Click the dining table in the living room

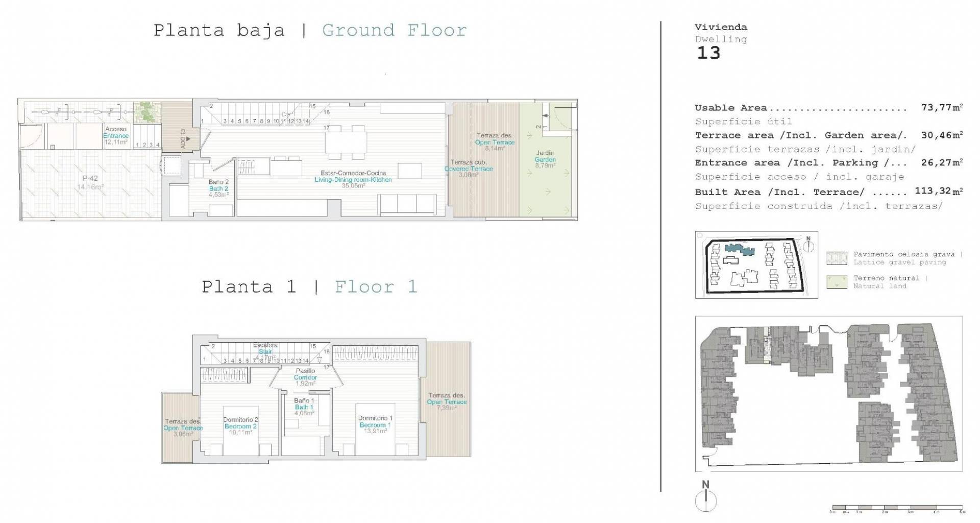[x=346, y=142]
